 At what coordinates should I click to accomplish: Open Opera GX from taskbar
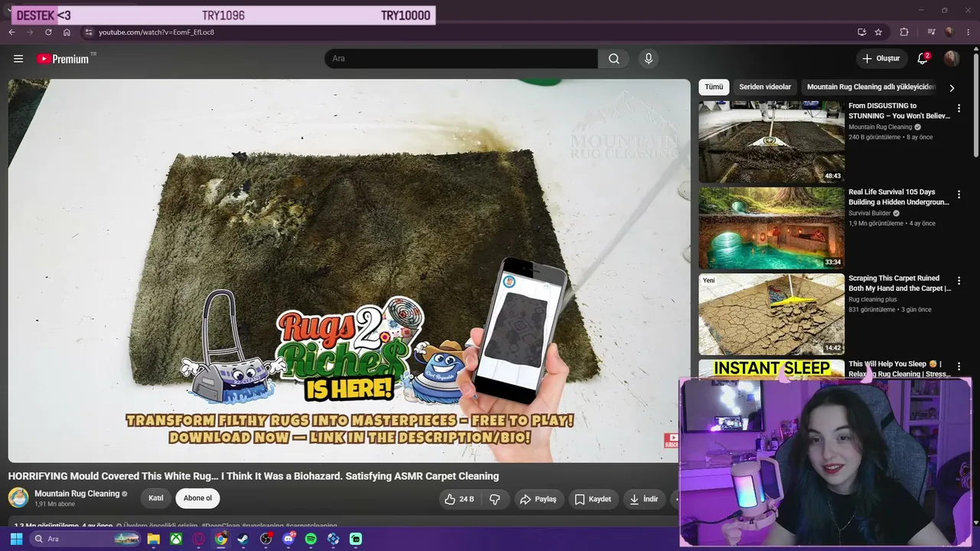point(199,539)
